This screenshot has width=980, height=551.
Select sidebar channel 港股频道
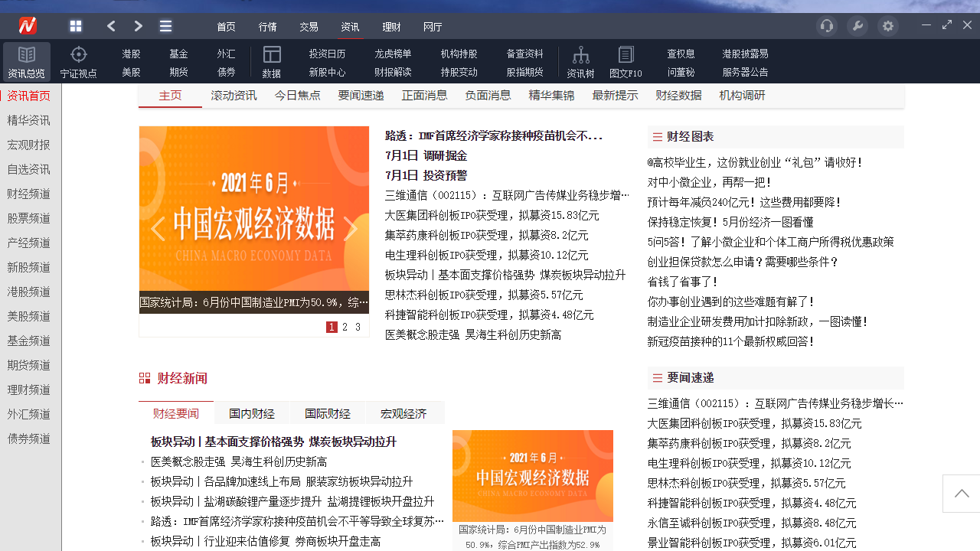pyautogui.click(x=28, y=292)
